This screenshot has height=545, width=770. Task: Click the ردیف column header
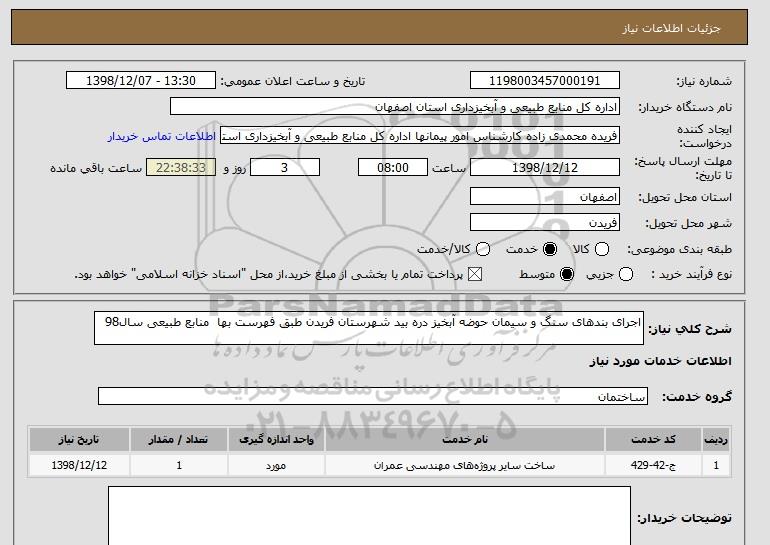coord(716,439)
